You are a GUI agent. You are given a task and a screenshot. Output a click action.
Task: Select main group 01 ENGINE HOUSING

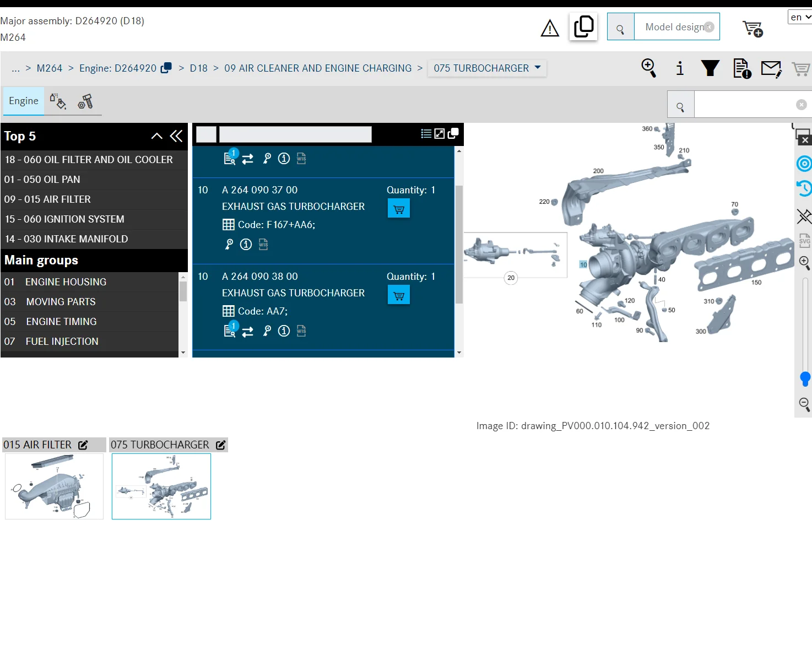click(89, 282)
